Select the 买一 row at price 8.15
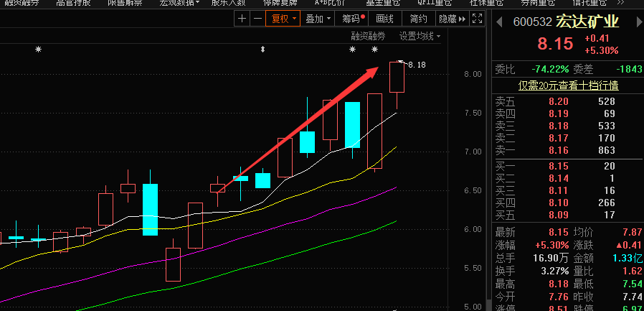 tap(569, 166)
